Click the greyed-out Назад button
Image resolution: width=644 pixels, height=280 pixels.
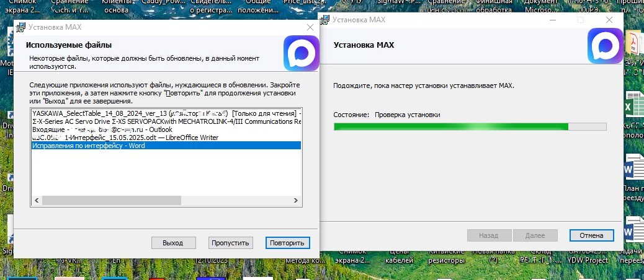(x=489, y=235)
